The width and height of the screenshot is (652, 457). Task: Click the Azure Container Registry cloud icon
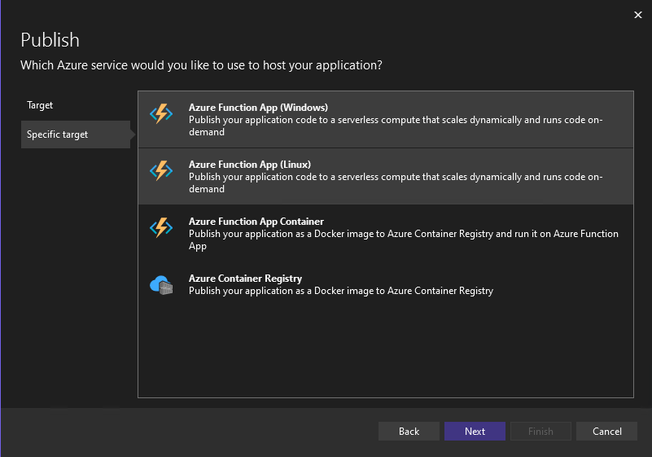161,285
